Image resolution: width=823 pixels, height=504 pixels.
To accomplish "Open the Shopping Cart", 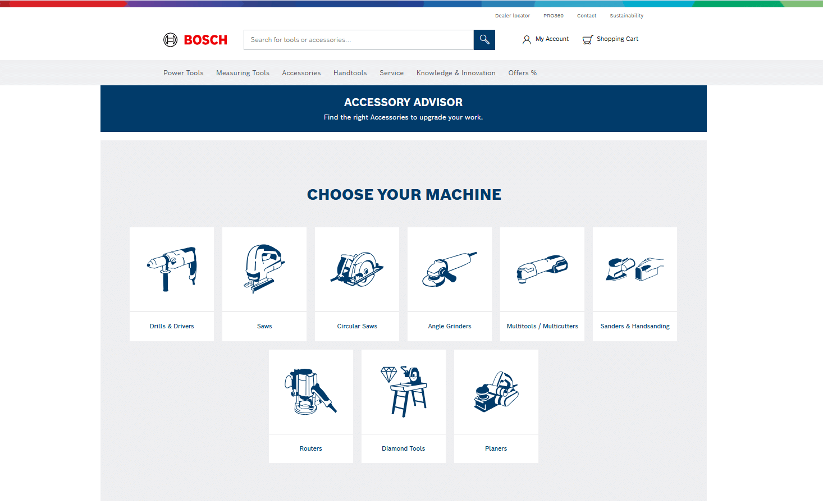I will pyautogui.click(x=611, y=39).
